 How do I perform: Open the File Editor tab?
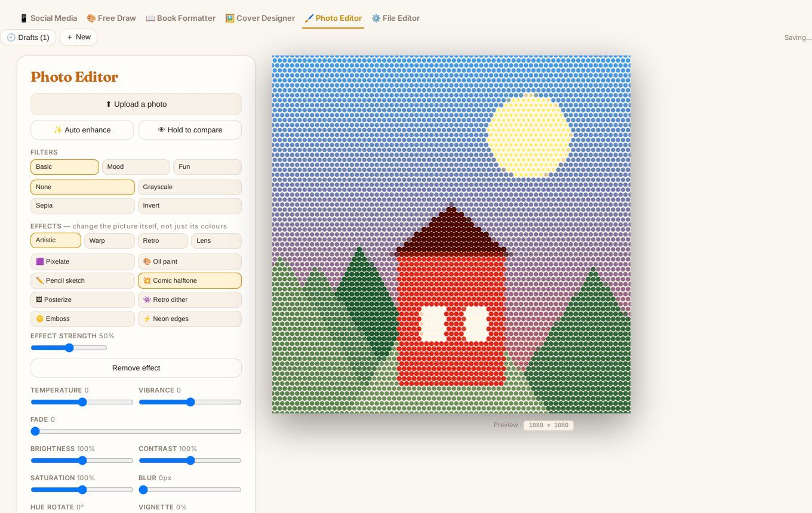[x=395, y=18]
